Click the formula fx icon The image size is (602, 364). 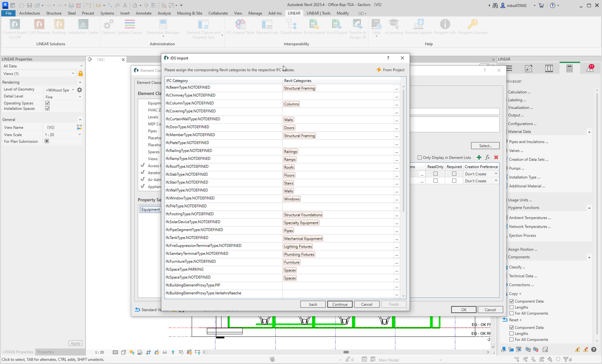click(488, 157)
